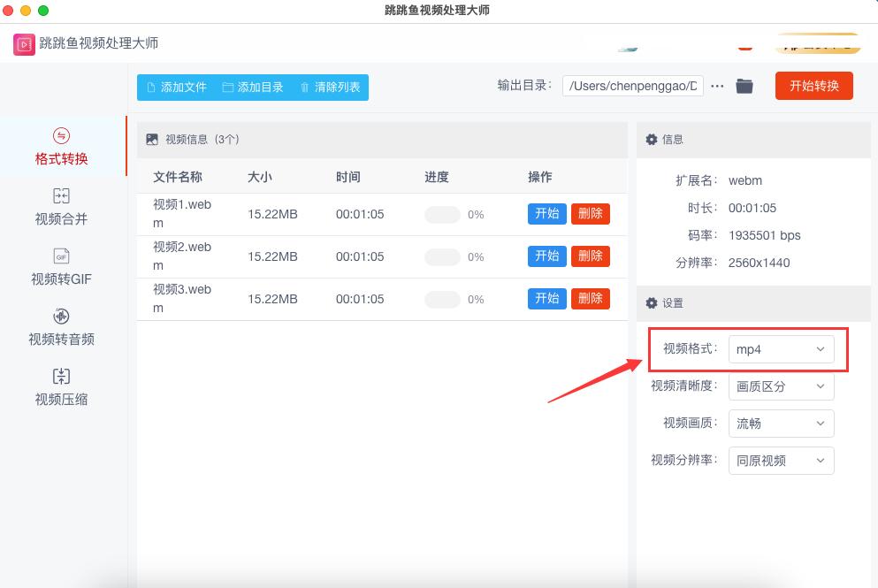Delete 视频2.webm using its 删除 button
Image resolution: width=878 pixels, height=588 pixels.
(590, 256)
